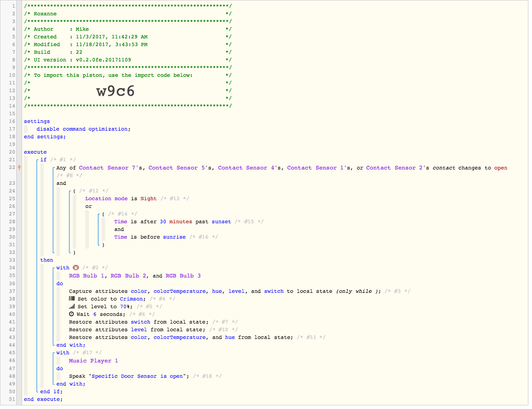Click the 'colorTemperature' attribute in the Capture task

[179, 291]
